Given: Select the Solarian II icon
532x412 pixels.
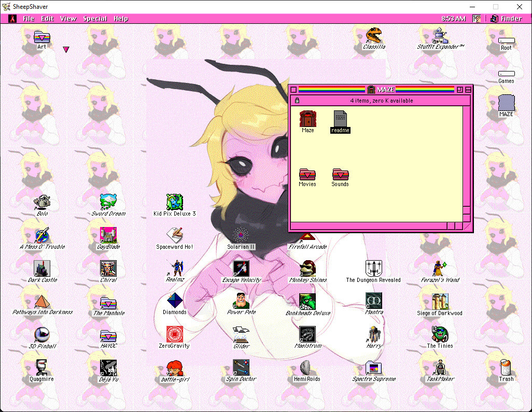Looking at the screenshot, I should point(241,235).
